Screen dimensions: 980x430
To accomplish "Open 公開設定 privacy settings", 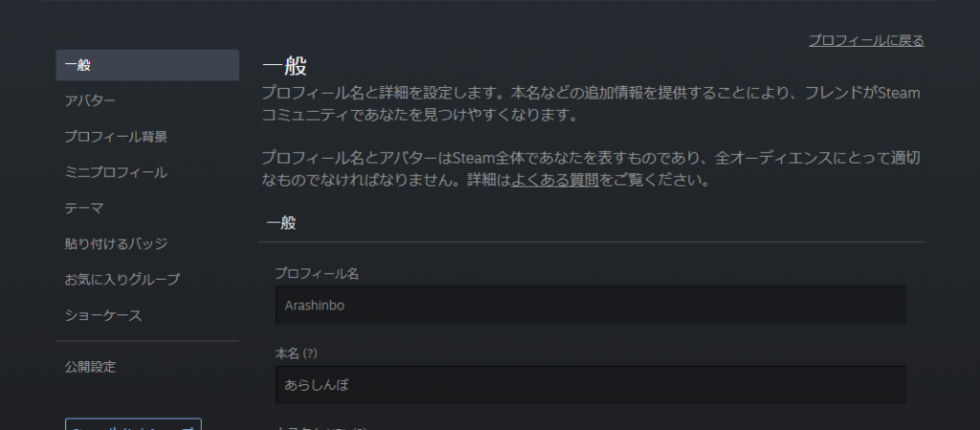I will (x=90, y=366).
